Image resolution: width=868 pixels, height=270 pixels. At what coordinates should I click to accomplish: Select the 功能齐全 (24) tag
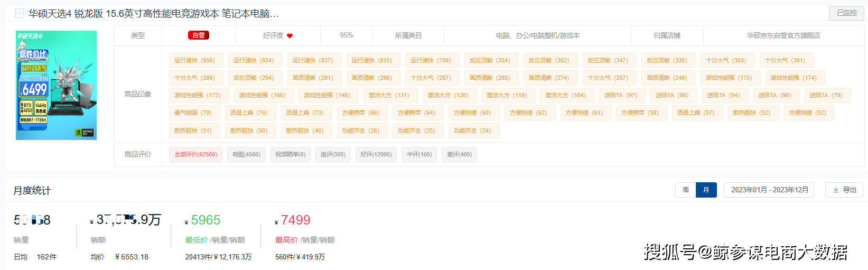point(473,131)
